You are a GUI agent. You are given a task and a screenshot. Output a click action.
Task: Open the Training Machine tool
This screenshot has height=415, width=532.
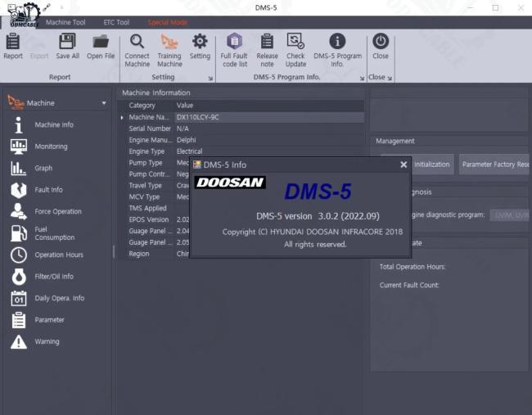pyautogui.click(x=169, y=50)
